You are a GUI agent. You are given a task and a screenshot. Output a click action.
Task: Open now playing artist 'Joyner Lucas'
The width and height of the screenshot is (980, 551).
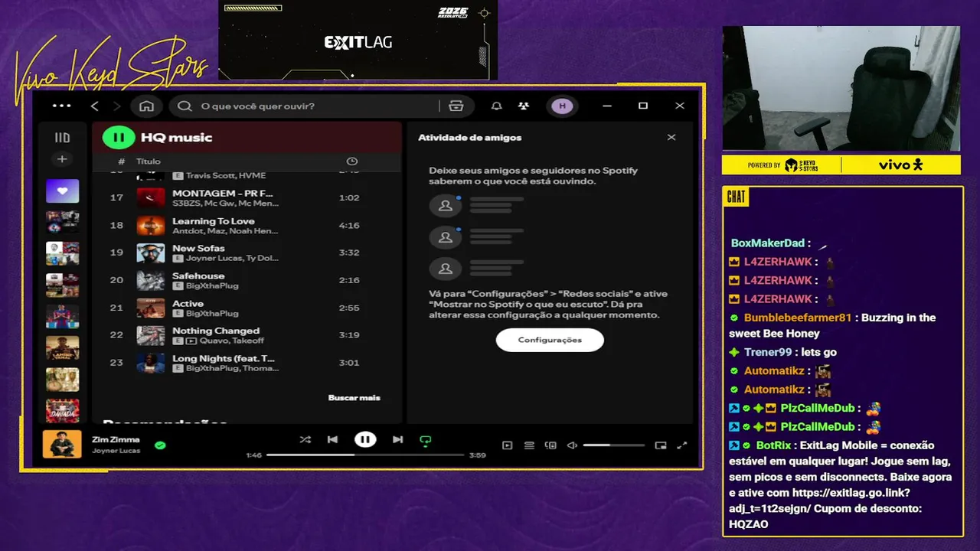coord(116,451)
